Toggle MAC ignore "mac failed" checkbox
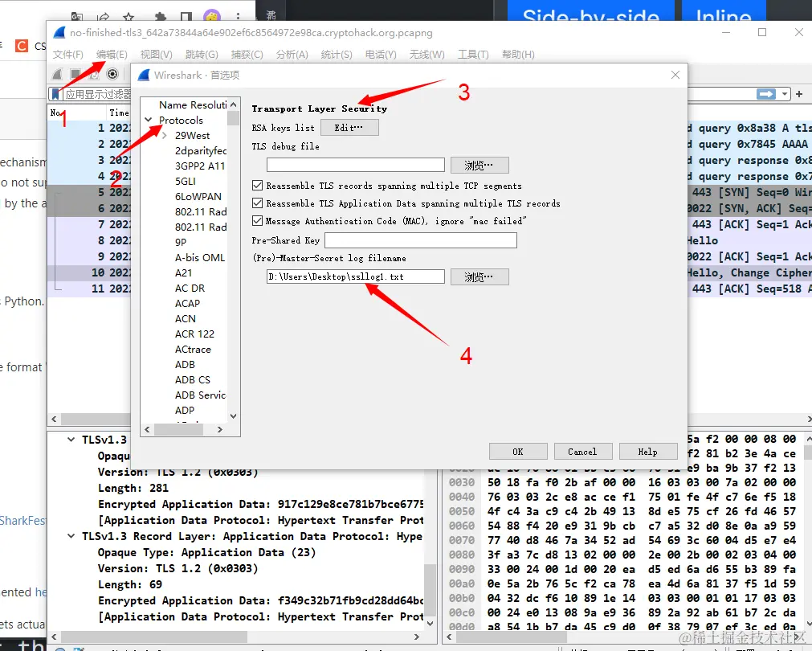The height and width of the screenshot is (651, 812). pos(257,220)
